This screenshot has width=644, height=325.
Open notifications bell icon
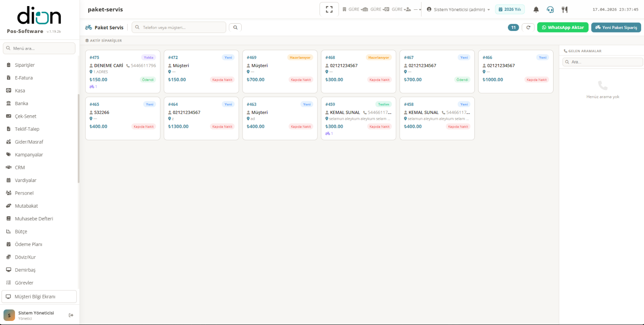point(536,9)
